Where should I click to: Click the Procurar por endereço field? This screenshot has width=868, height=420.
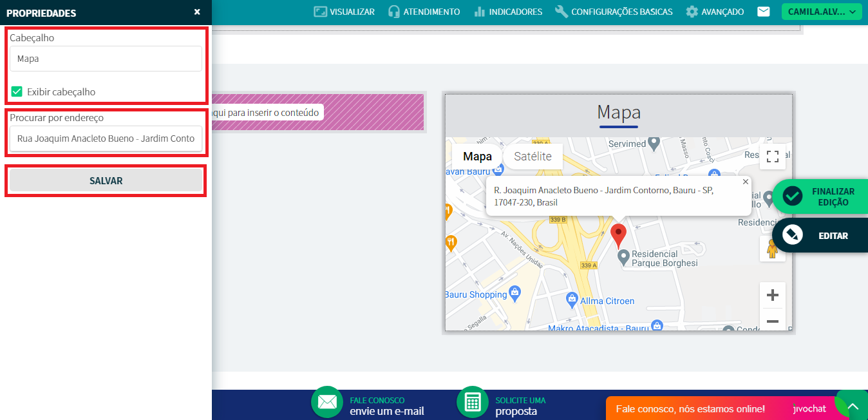tap(106, 138)
